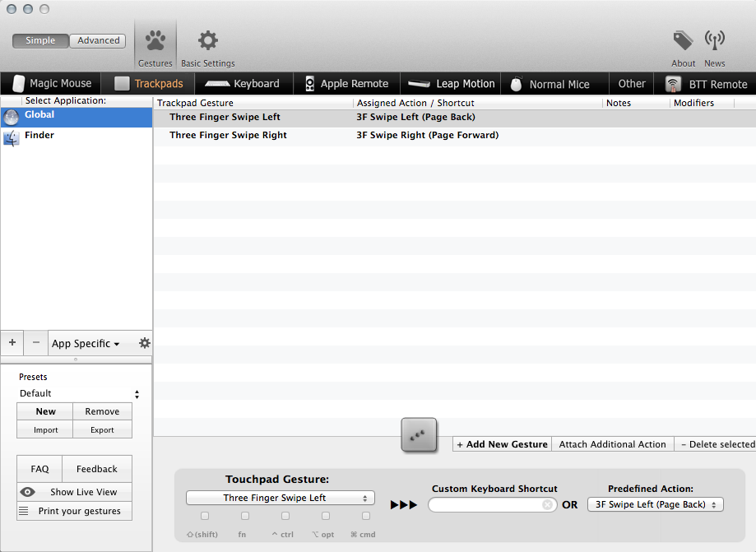Click the sidebar split handle below App Specific
The image size is (756, 552).
[x=76, y=359]
